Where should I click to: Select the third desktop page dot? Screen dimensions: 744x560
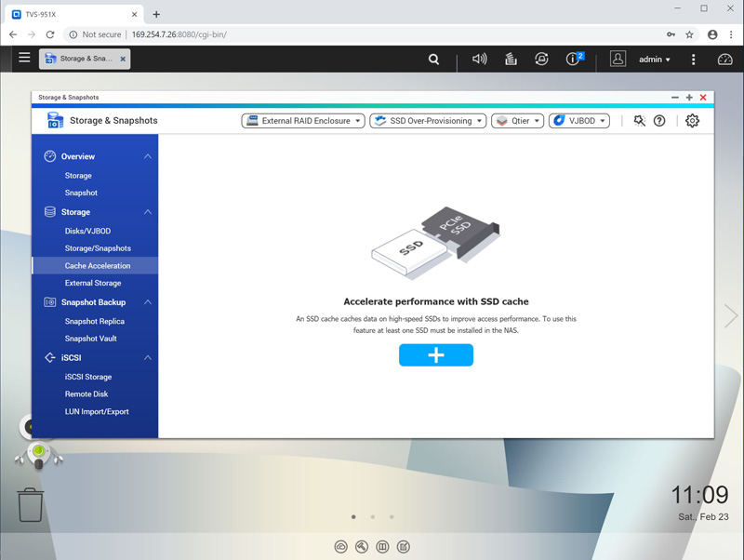392,517
